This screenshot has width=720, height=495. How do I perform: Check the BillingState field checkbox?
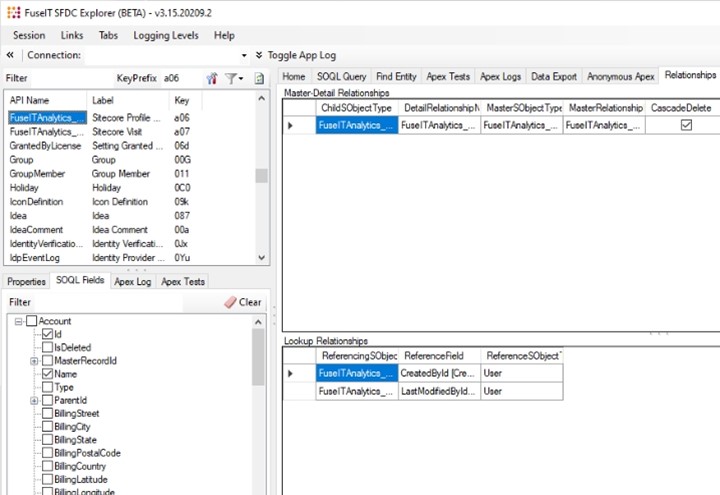(47, 439)
